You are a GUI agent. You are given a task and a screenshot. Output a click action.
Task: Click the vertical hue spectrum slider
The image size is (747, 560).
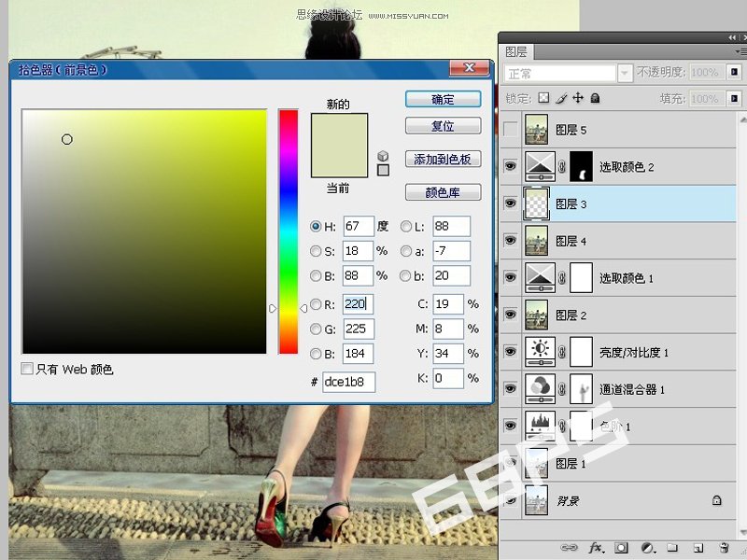coord(289,231)
